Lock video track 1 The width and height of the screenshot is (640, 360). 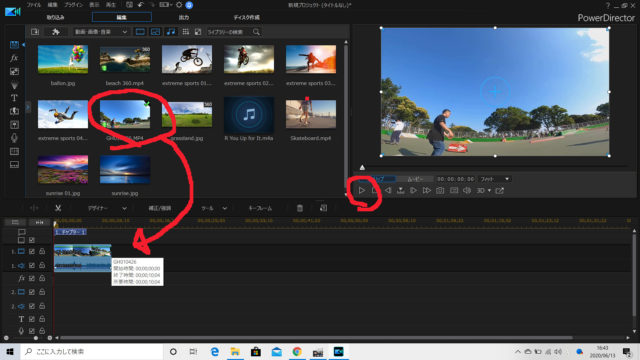pos(42,251)
